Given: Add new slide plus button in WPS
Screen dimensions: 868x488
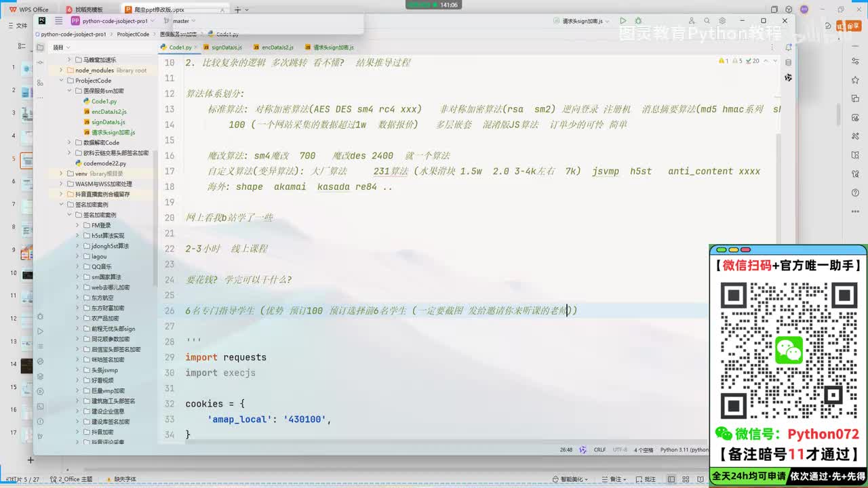Looking at the screenshot, I should (x=31, y=460).
